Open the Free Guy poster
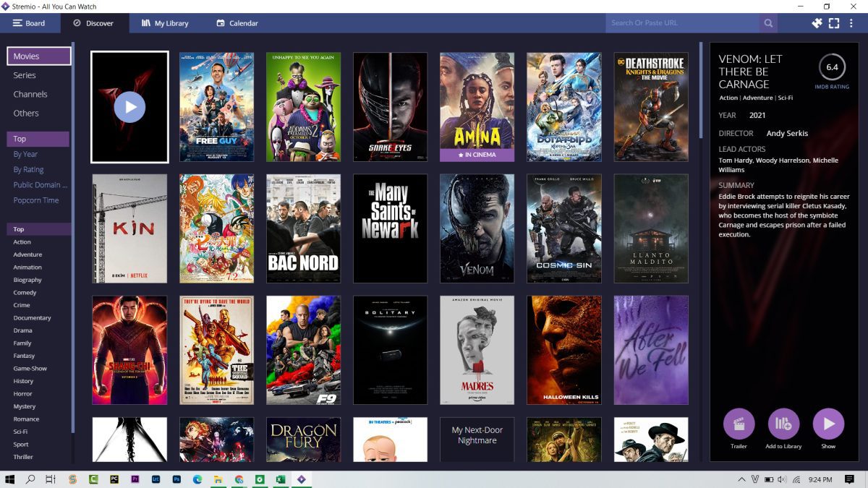The image size is (868, 488). point(216,107)
